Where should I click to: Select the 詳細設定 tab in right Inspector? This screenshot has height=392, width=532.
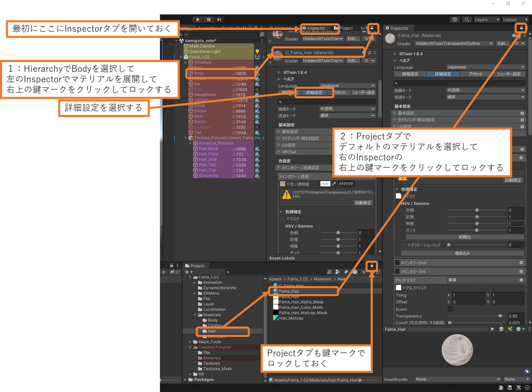point(442,74)
